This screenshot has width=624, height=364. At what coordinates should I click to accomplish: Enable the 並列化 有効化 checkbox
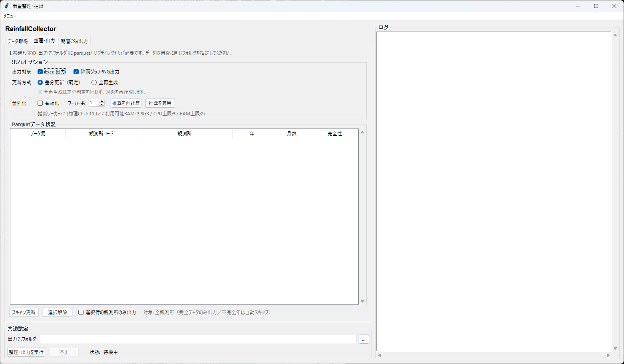pyautogui.click(x=40, y=103)
